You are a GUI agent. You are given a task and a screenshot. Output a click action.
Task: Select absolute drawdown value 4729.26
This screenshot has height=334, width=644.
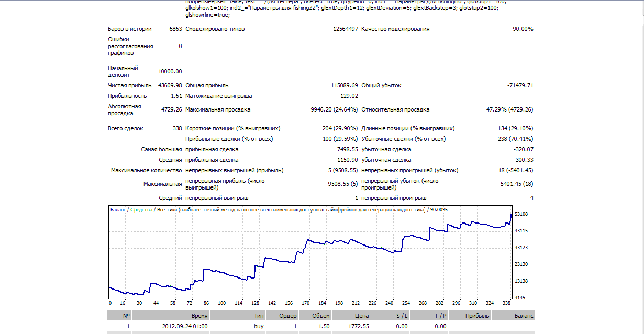[172, 110]
